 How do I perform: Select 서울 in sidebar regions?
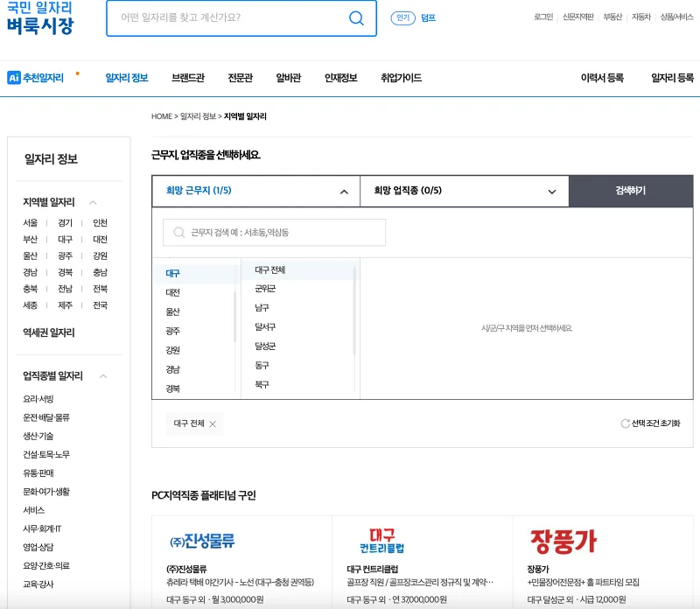pos(31,223)
